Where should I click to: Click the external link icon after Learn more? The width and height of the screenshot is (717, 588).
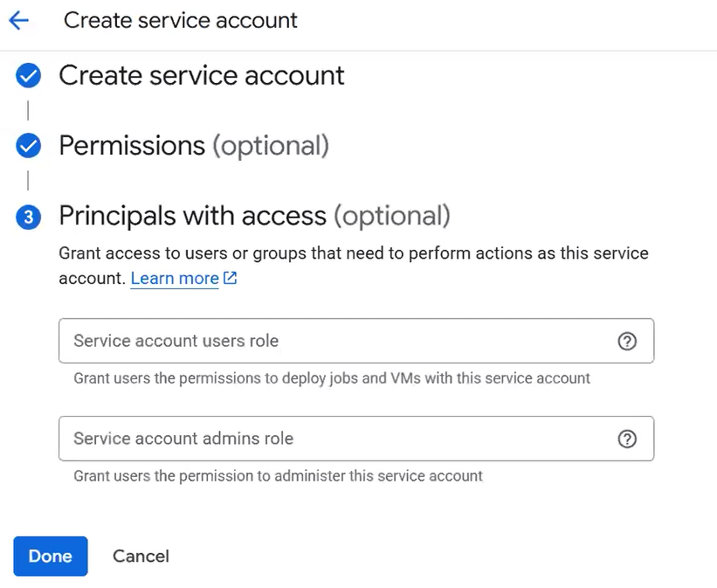tap(231, 279)
